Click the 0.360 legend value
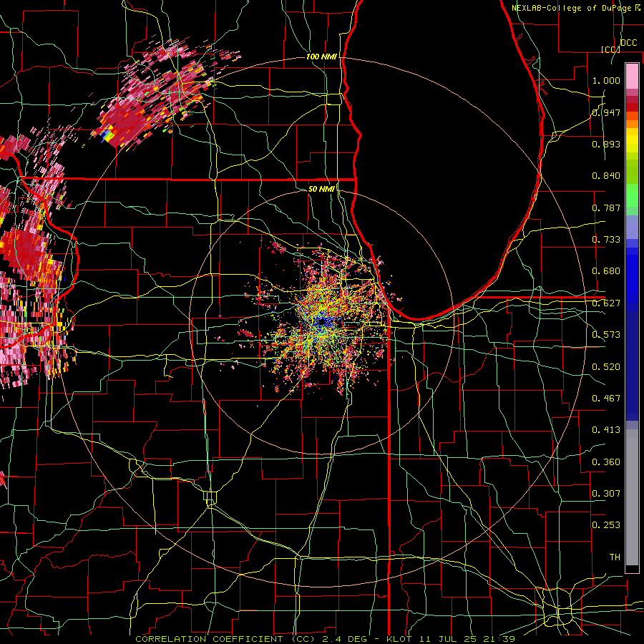 (x=606, y=462)
